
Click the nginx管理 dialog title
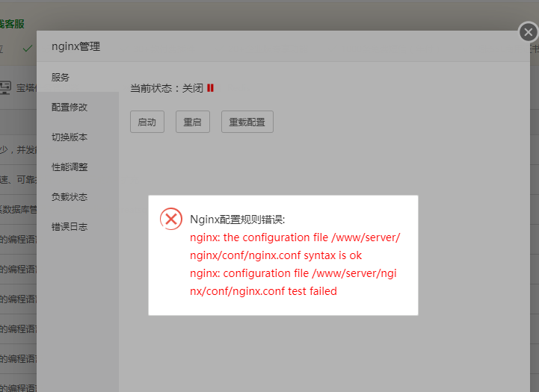[76, 46]
